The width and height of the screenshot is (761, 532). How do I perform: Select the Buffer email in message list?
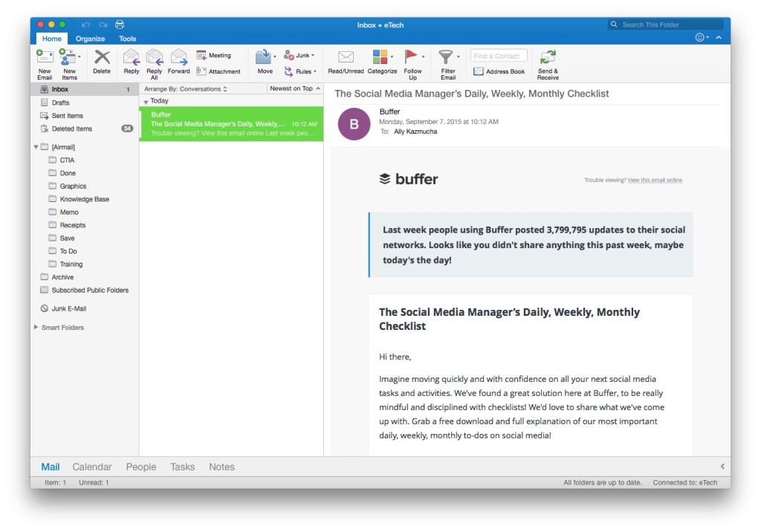232,124
